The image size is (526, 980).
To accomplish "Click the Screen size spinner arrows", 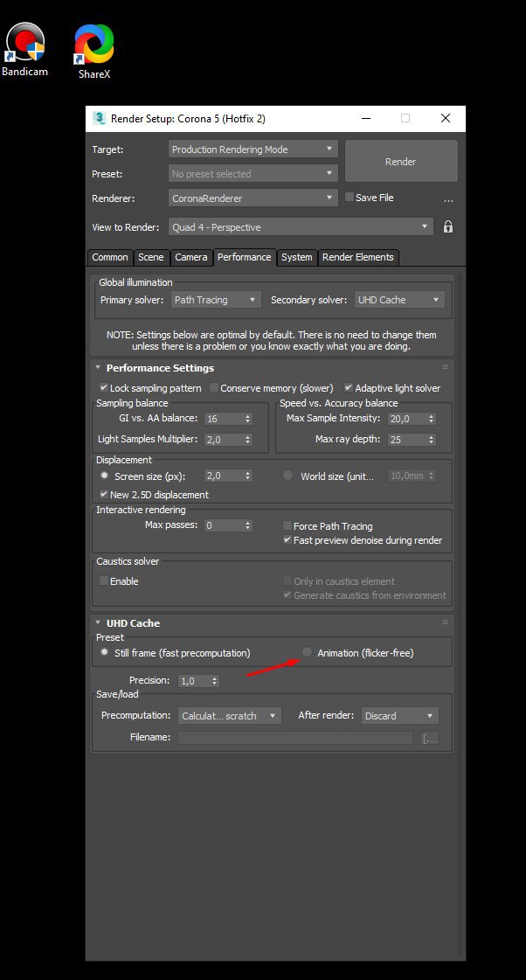I will tap(248, 476).
